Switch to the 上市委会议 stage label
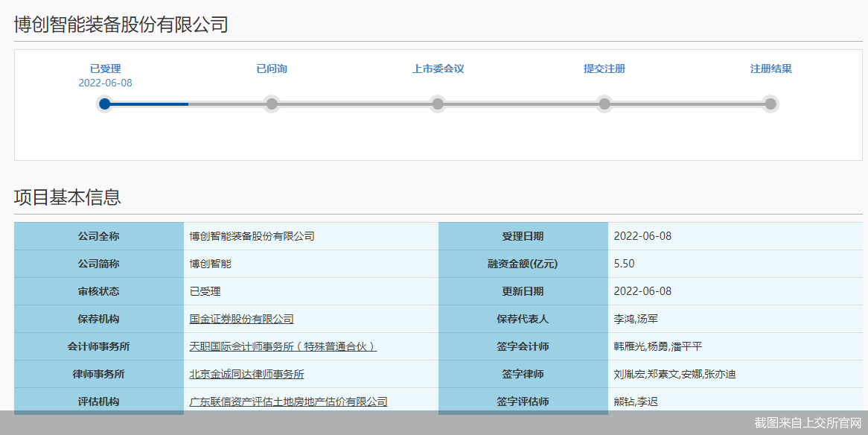The image size is (868, 435). [438, 69]
